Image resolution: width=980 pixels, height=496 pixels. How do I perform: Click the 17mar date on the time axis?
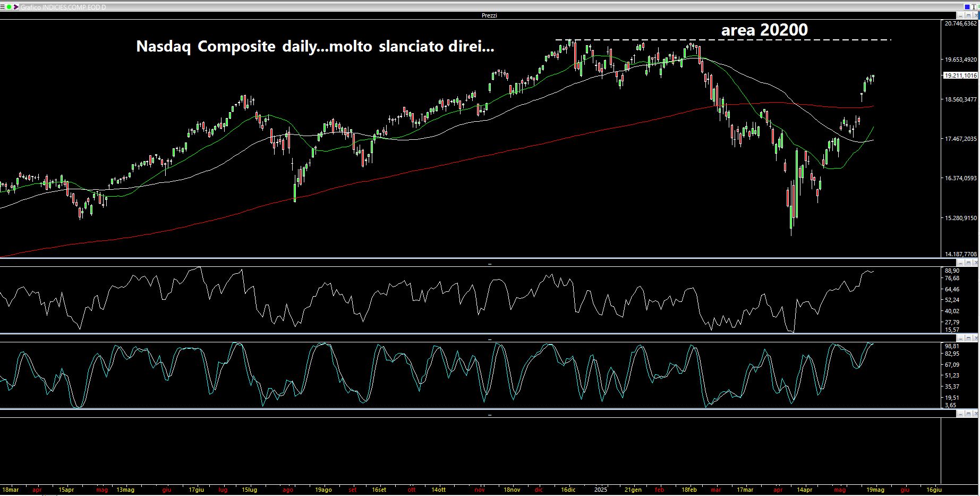[745, 490]
